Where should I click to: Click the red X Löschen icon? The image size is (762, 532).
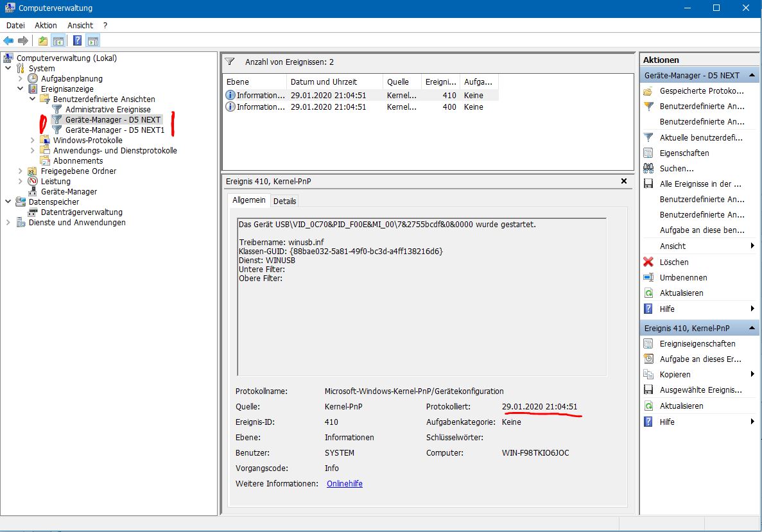[x=648, y=262]
